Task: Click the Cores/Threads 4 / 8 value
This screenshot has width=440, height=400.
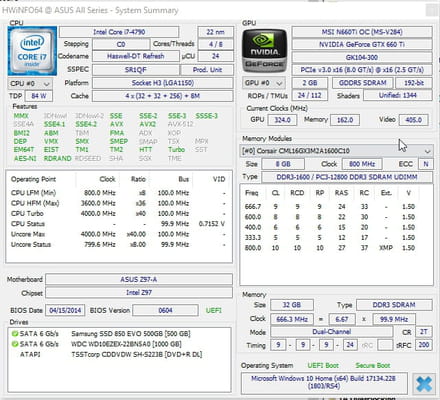Action: pyautogui.click(x=215, y=44)
